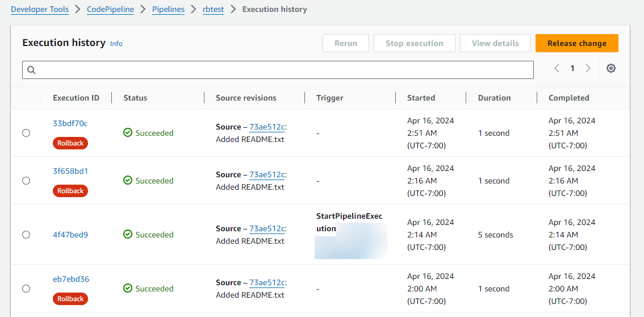Screen dimensions: 644x317
Task: Select radio button for execution 33bdf70c
Action: click(x=26, y=133)
